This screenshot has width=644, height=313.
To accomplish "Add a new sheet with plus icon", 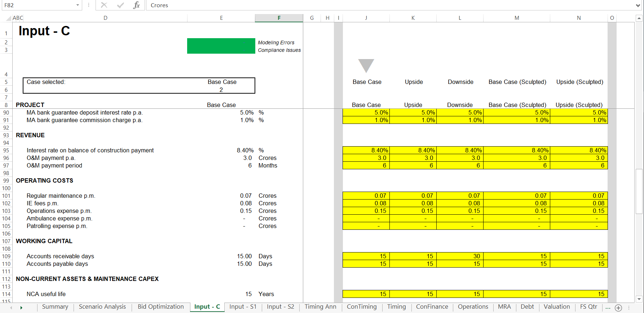I will coord(618,308).
